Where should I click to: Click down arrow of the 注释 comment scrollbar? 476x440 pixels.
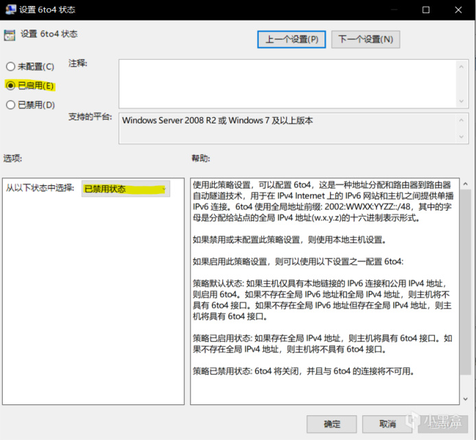click(461, 101)
